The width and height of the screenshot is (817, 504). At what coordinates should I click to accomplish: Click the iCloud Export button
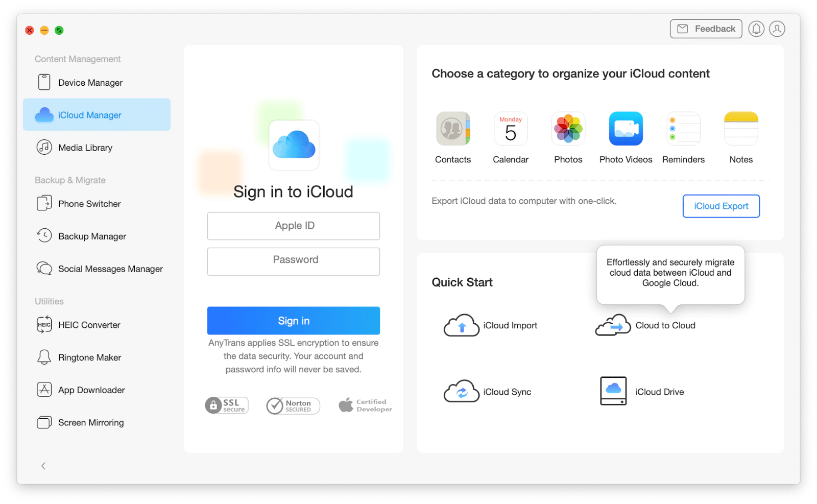pos(721,206)
